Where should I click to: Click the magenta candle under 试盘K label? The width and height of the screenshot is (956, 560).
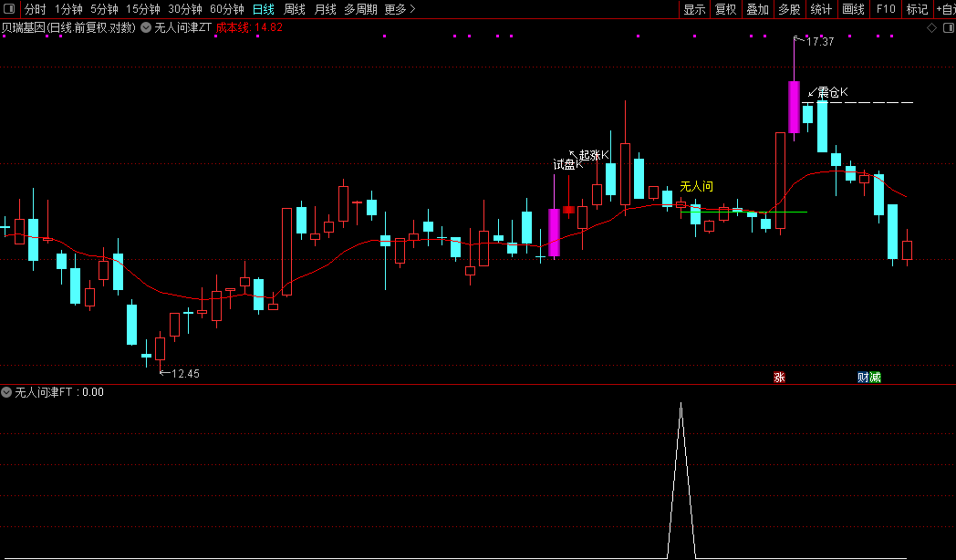tap(554, 233)
